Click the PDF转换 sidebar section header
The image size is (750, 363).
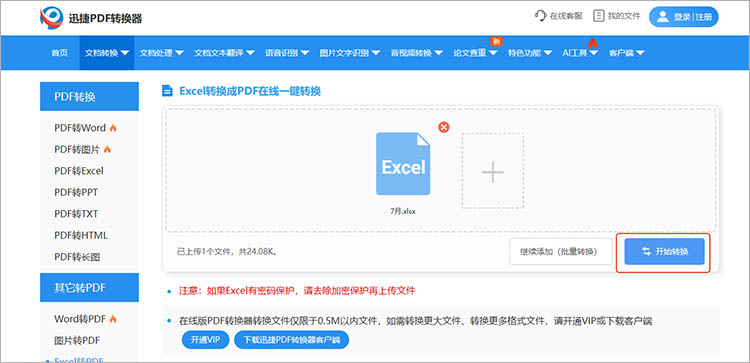[89, 97]
